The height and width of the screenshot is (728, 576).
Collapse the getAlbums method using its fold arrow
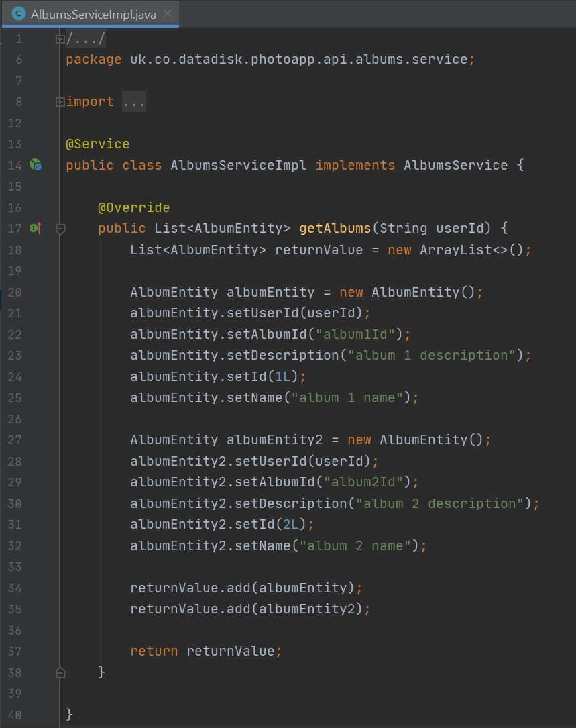point(60,229)
